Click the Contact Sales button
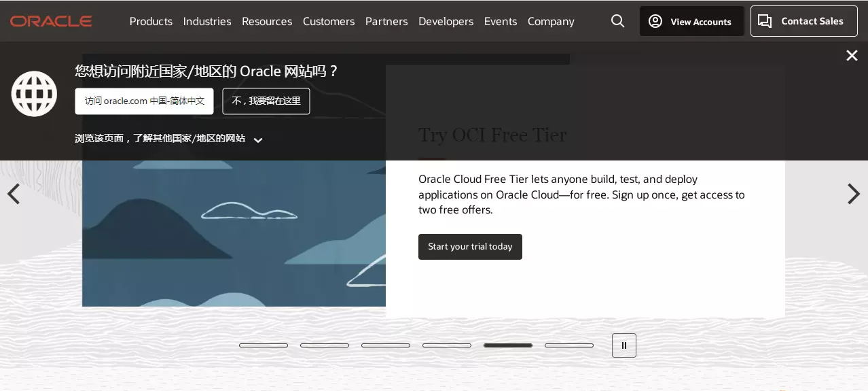The image size is (868, 391). click(803, 21)
